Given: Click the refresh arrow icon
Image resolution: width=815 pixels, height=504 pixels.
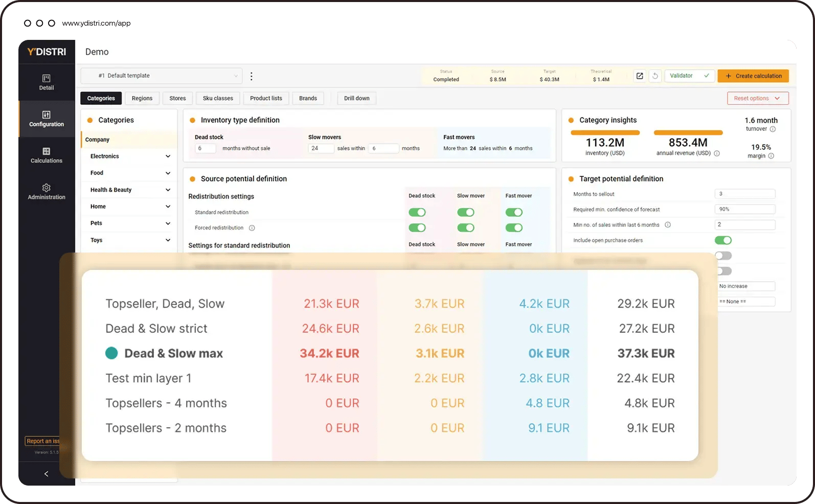Looking at the screenshot, I should pos(655,76).
